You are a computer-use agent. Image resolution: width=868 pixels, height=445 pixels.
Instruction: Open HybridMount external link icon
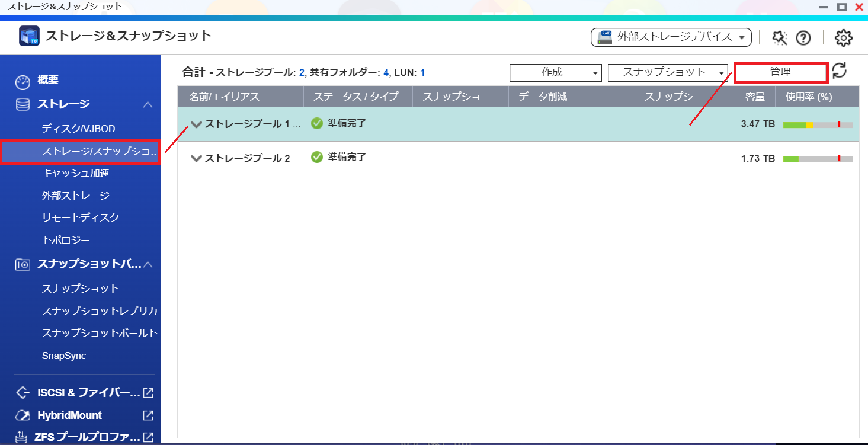pyautogui.click(x=148, y=415)
